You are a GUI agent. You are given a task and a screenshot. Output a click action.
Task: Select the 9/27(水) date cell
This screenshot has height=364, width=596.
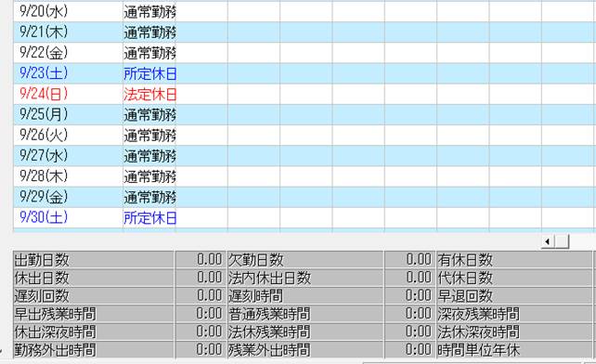68,156
